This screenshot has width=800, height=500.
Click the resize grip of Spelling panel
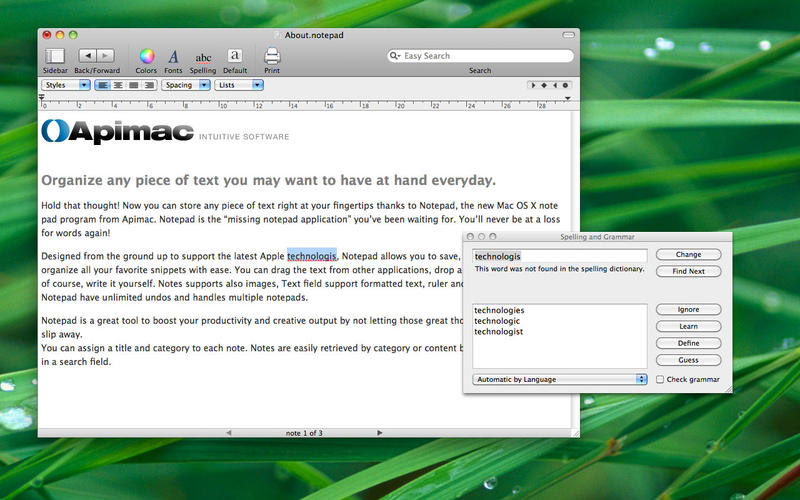click(x=728, y=389)
